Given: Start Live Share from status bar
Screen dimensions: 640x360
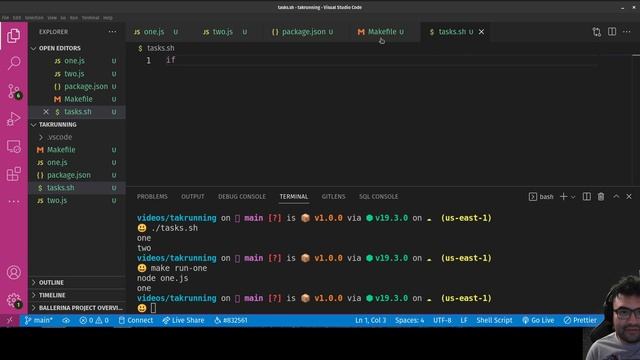Looking at the screenshot, I should (x=183, y=320).
